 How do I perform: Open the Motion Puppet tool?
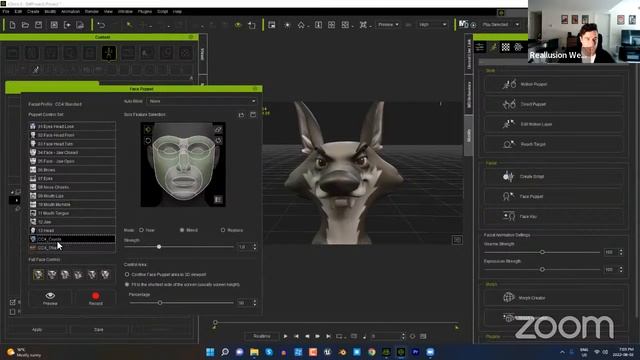(x=553, y=84)
